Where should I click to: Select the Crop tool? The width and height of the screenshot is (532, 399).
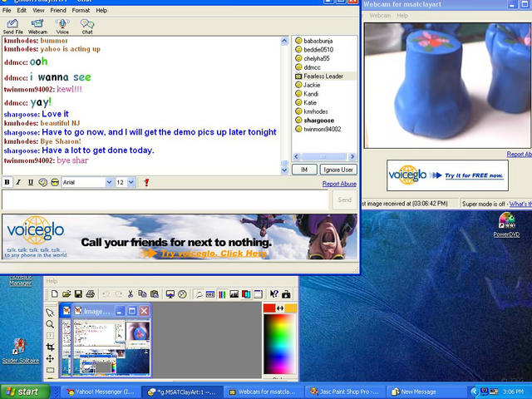point(50,347)
